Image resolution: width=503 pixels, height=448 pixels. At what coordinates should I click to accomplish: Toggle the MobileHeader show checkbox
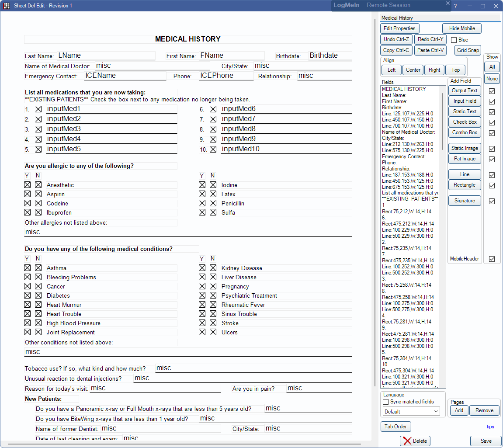[x=492, y=259]
